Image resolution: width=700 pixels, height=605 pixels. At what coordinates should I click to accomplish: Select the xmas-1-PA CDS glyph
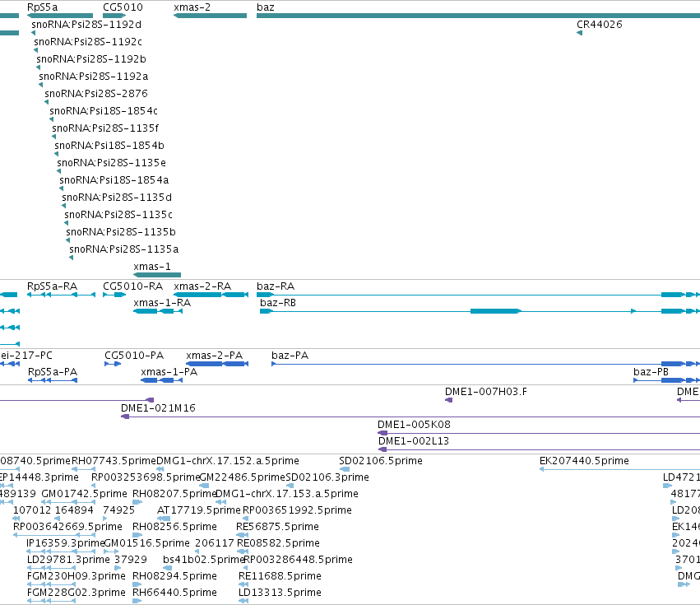click(161, 380)
